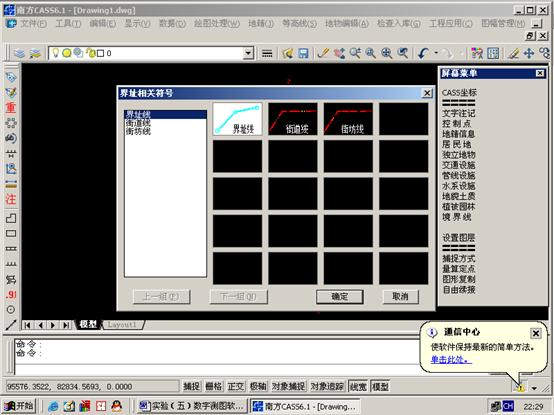Toggle 线宽 lineweight display
The height and width of the screenshot is (415, 554).
point(358,386)
